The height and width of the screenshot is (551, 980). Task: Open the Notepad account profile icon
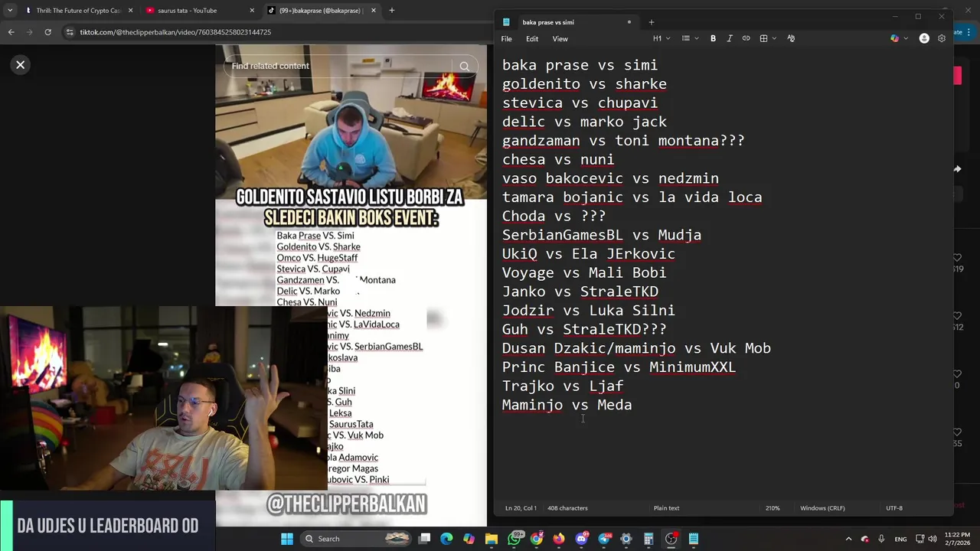[x=924, y=38]
